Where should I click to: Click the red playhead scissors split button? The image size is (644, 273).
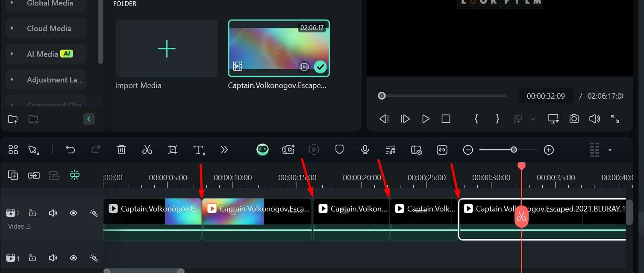[521, 217]
